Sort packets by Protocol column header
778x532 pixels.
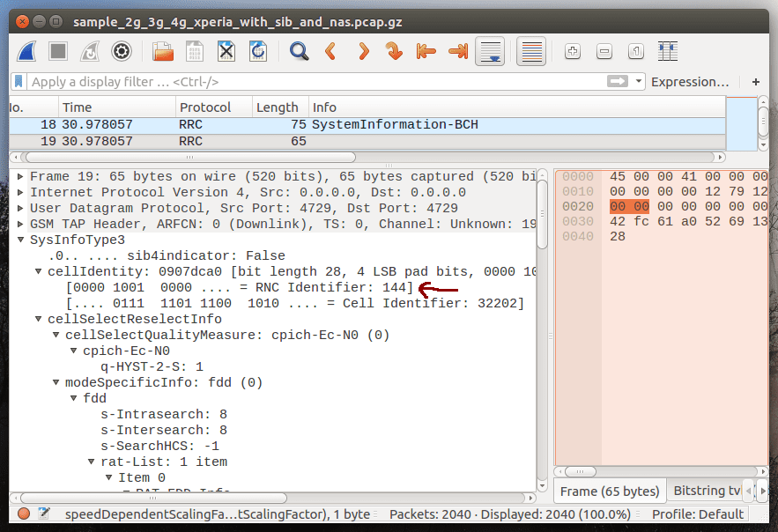pos(204,107)
